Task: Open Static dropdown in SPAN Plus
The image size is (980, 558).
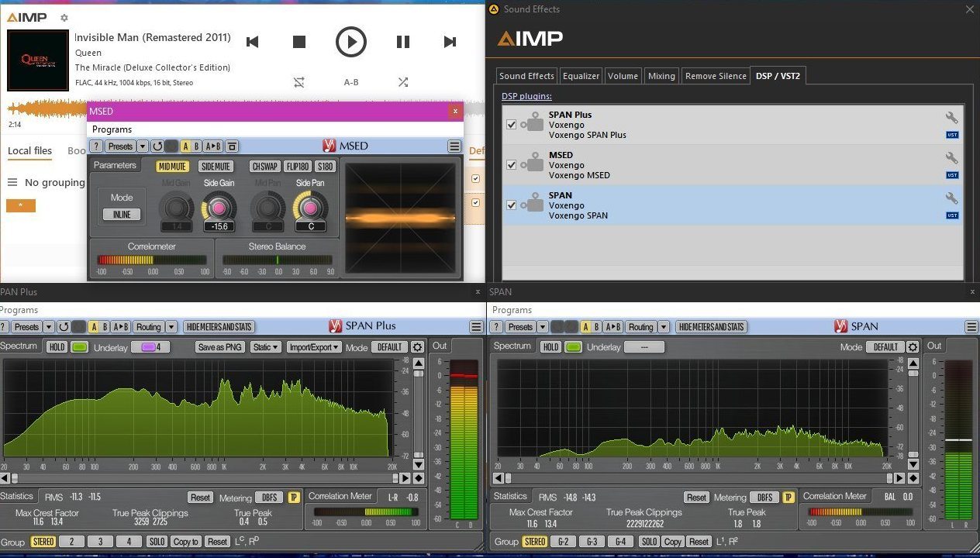Action: [x=266, y=347]
